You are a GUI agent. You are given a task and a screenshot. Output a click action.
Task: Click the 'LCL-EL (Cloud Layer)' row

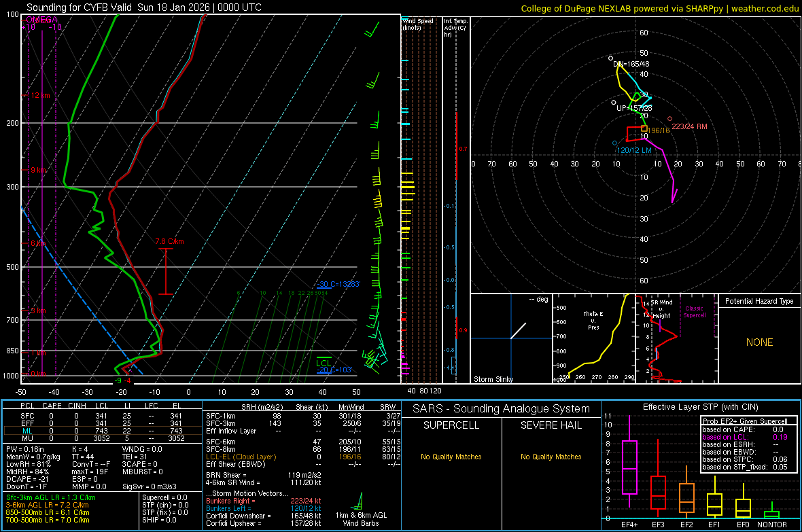click(x=303, y=457)
